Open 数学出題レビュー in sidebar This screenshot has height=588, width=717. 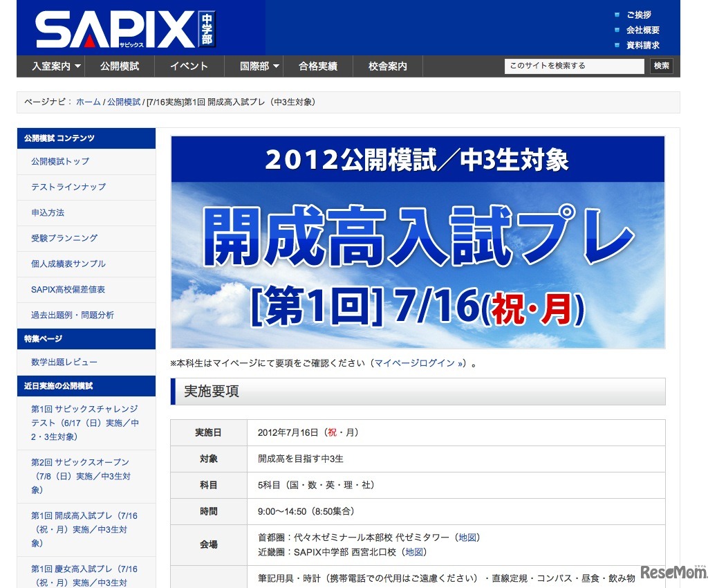click(x=64, y=362)
